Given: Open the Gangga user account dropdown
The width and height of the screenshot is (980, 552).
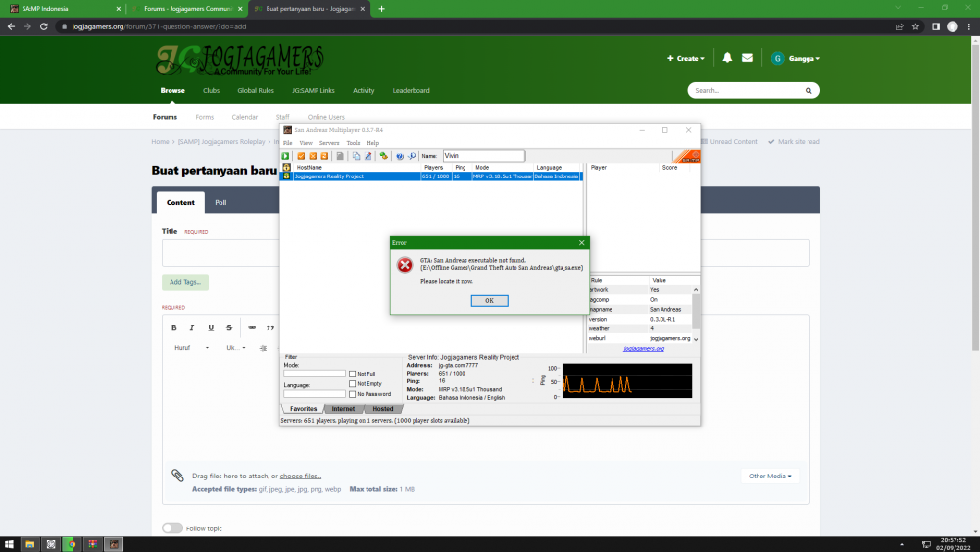Looking at the screenshot, I should [796, 58].
